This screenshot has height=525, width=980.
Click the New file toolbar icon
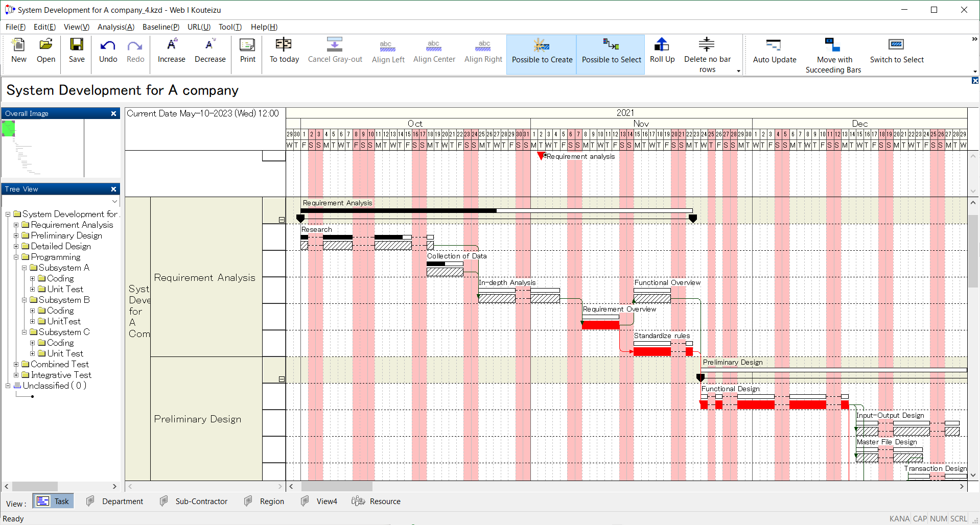(18, 51)
